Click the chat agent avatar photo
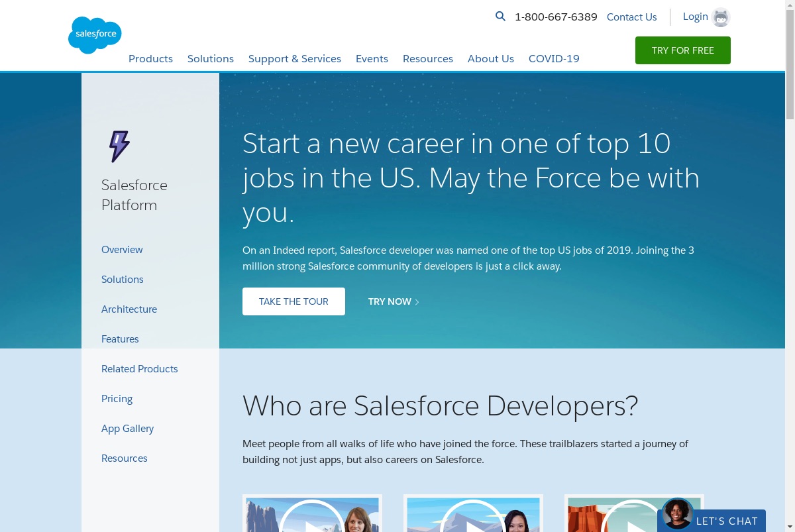Viewport: 795px width, 532px height. pyautogui.click(x=677, y=513)
